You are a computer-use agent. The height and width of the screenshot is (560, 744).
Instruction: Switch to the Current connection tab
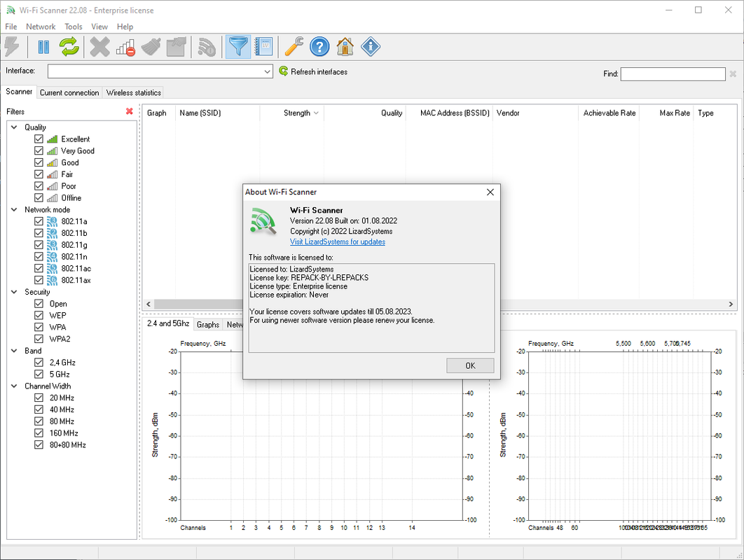pos(69,92)
